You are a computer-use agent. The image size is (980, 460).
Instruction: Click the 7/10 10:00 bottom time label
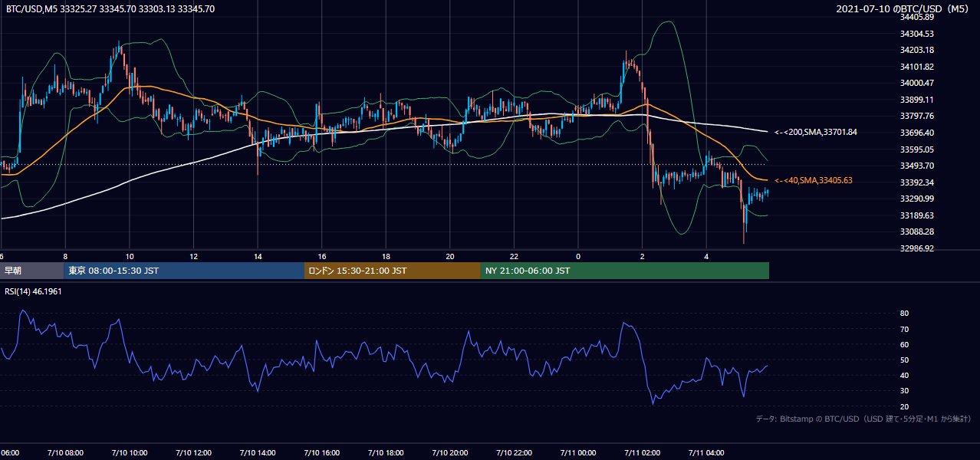pyautogui.click(x=129, y=452)
